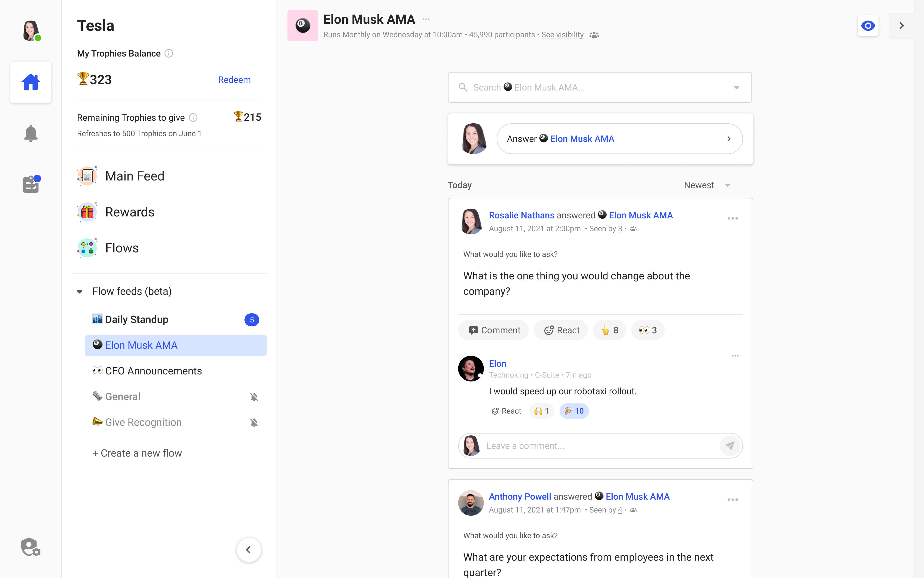This screenshot has height=578, width=924.
Task: Click the search magnifier icon
Action: coord(463,88)
